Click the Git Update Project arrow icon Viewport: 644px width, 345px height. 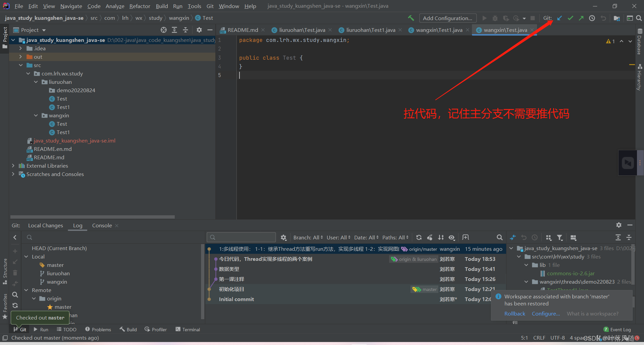[559, 18]
